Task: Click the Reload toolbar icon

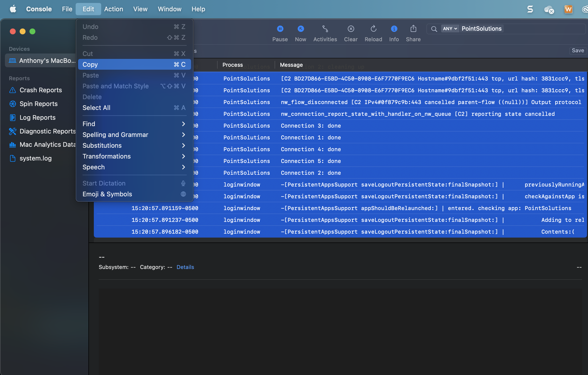Action: click(x=373, y=29)
